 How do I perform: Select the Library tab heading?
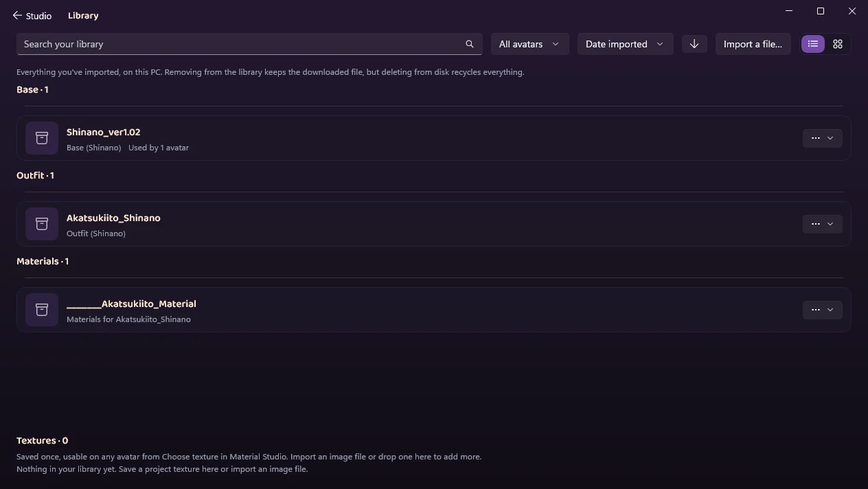[83, 15]
